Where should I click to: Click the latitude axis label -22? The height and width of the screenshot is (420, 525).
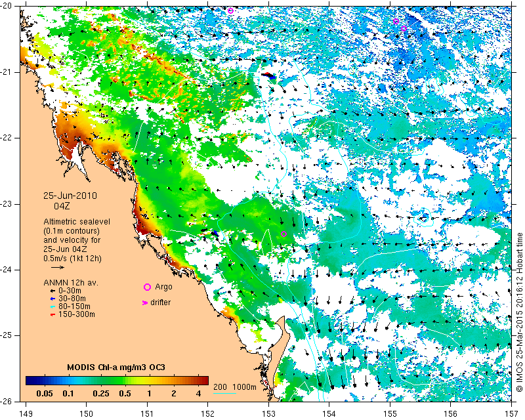click(x=7, y=138)
